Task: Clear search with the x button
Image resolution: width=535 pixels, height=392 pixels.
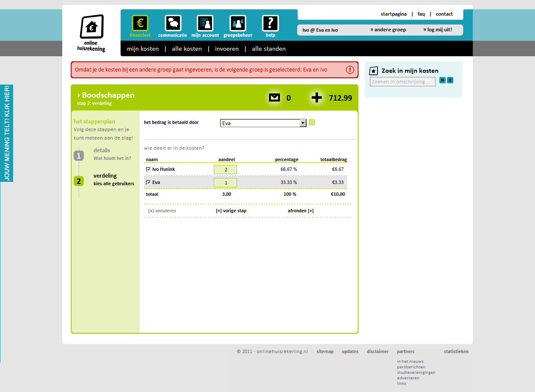Action: pos(450,80)
